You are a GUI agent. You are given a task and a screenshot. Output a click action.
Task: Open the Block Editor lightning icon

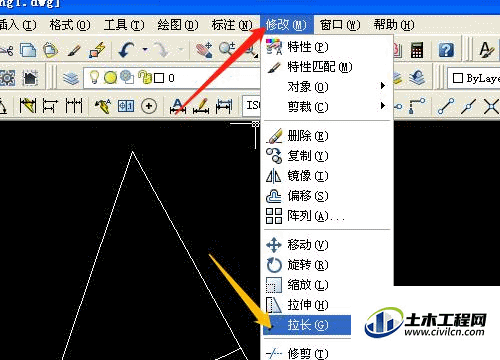pos(97,50)
